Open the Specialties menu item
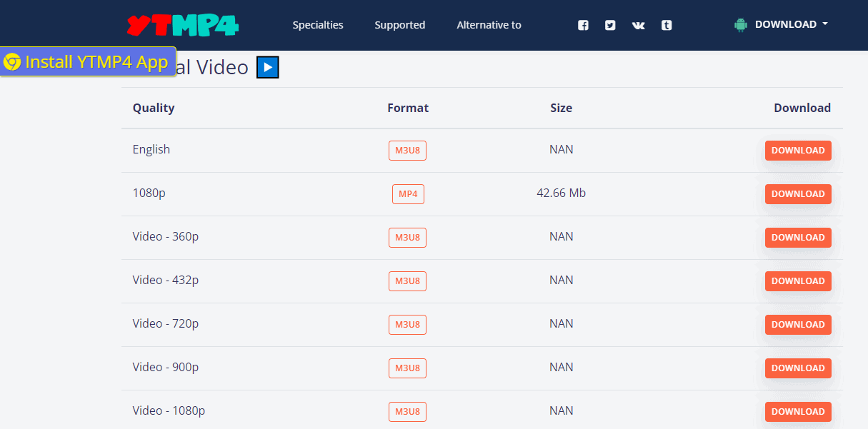The height and width of the screenshot is (429, 868). (x=317, y=25)
